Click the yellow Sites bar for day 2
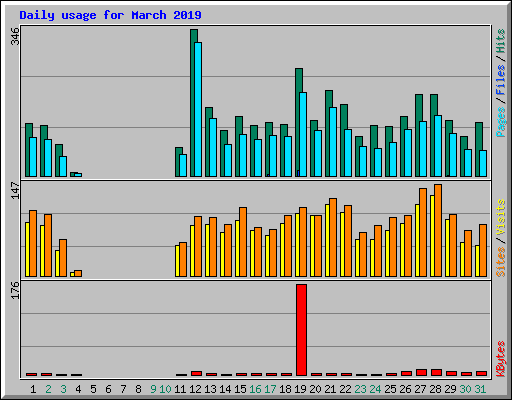This screenshot has height=400, width=512. [42, 251]
